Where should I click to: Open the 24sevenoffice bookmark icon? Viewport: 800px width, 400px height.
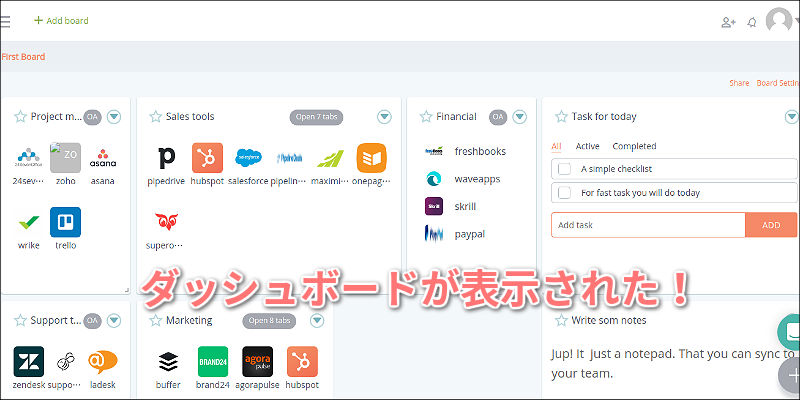[28, 158]
